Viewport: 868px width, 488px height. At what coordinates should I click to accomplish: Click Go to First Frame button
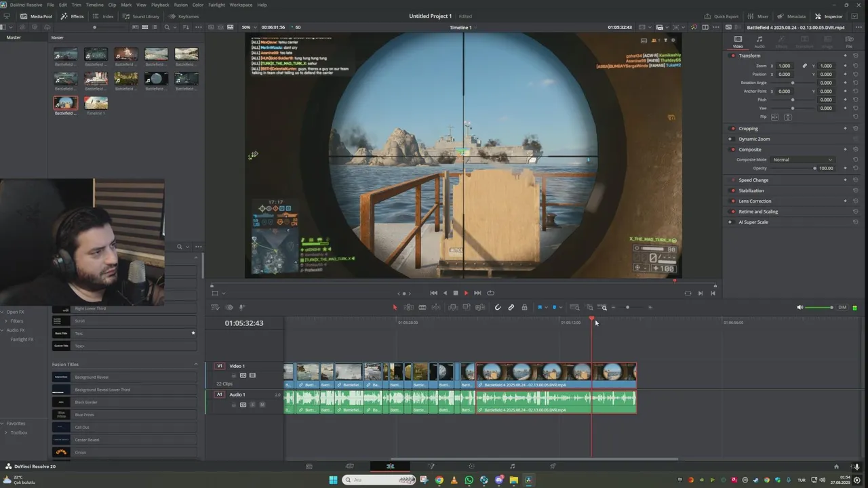click(434, 293)
